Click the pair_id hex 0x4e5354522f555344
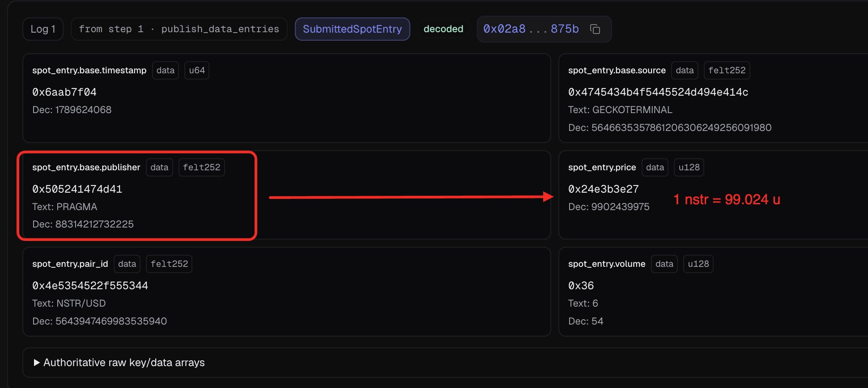This screenshot has height=388, width=868. click(90, 286)
